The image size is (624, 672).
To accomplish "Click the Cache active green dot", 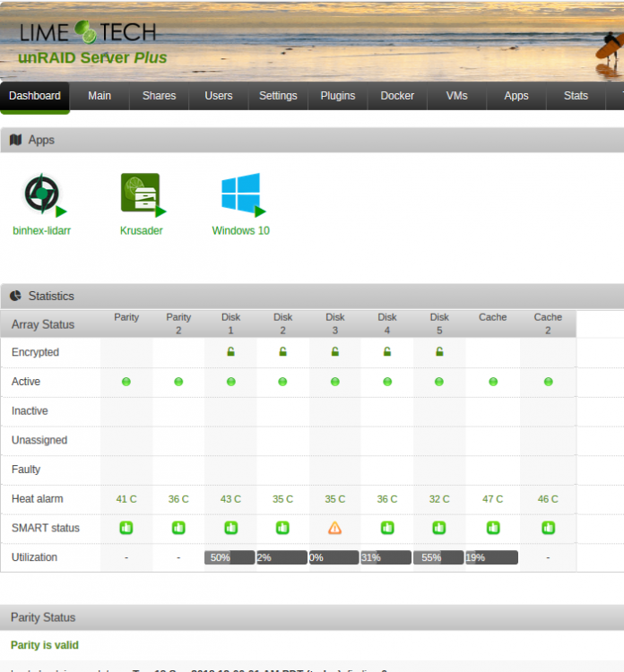I will pyautogui.click(x=493, y=382).
